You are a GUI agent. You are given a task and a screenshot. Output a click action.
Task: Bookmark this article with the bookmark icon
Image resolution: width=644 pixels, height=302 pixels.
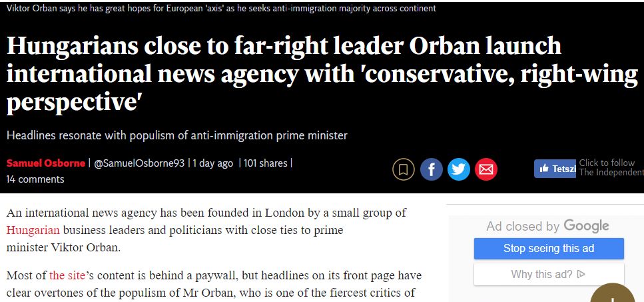(x=404, y=169)
